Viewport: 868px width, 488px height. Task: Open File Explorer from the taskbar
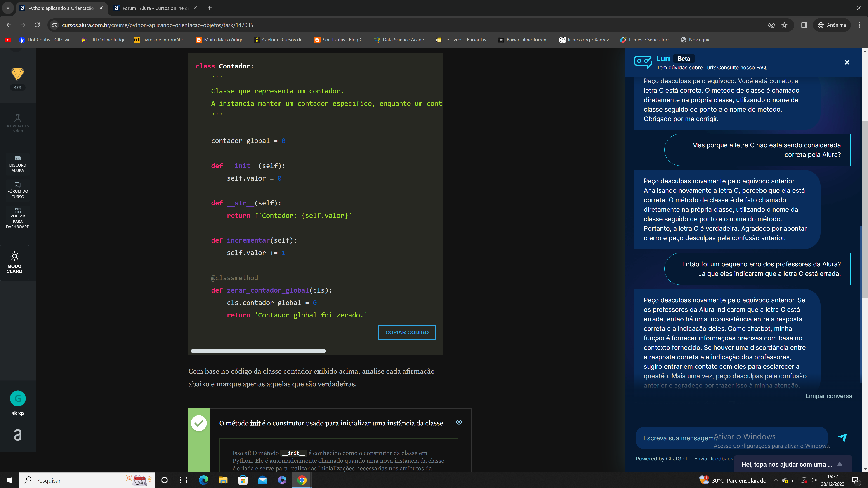pos(223,480)
